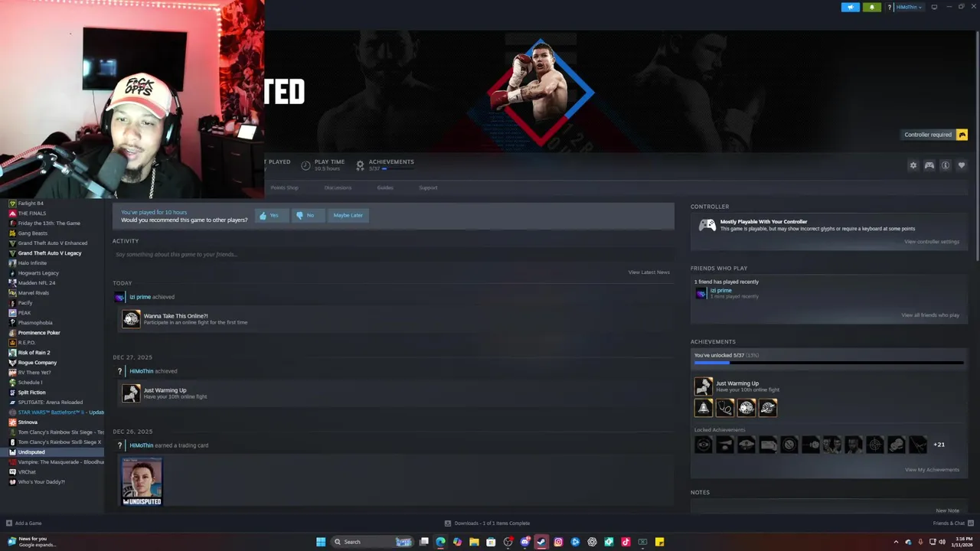Open the Play Time stat clock icon

point(305,165)
